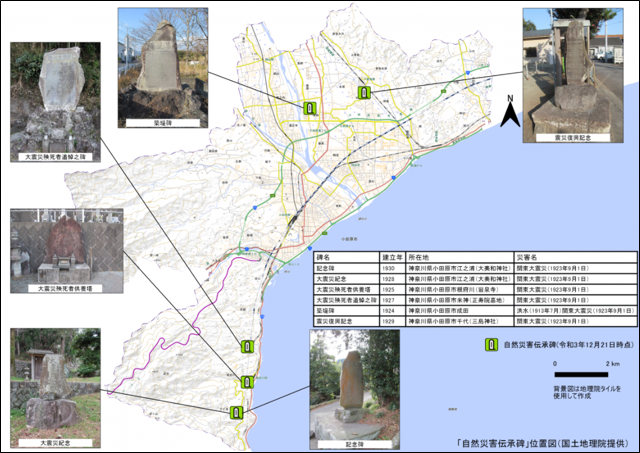Image resolution: width=640 pixels, height=453 pixels.
Task: Click the 小田原市 label on the map
Action: click(349, 239)
